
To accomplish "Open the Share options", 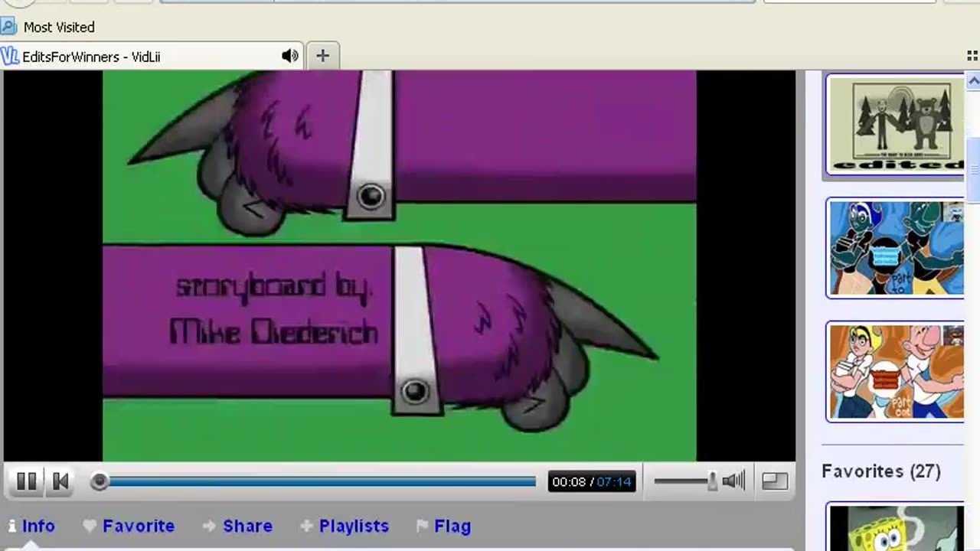I will (238, 526).
